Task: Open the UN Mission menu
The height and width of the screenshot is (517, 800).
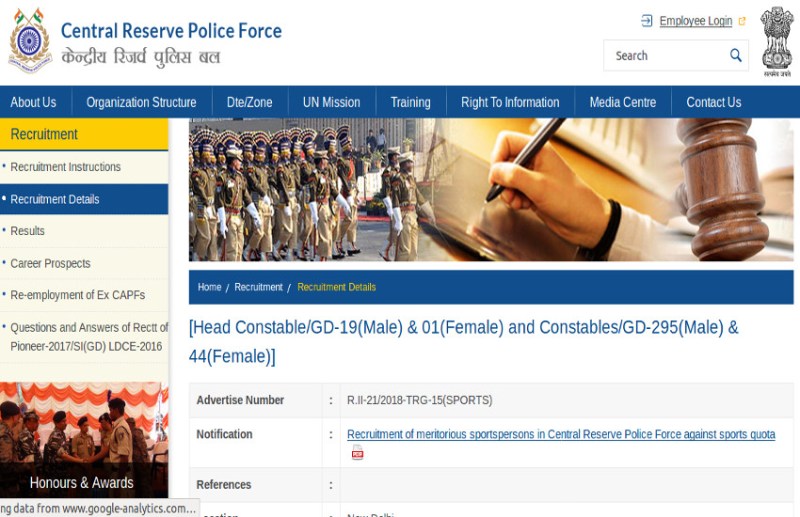Action: [x=331, y=102]
